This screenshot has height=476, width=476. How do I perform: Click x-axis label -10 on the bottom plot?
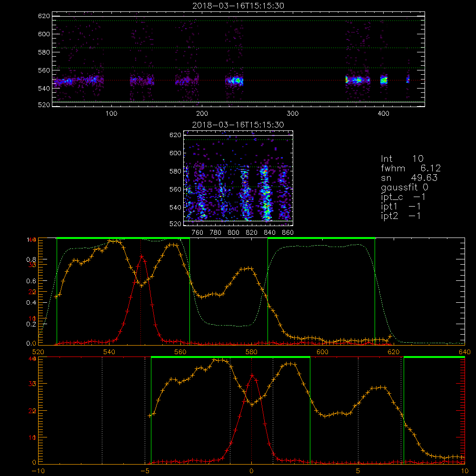pos(38,471)
